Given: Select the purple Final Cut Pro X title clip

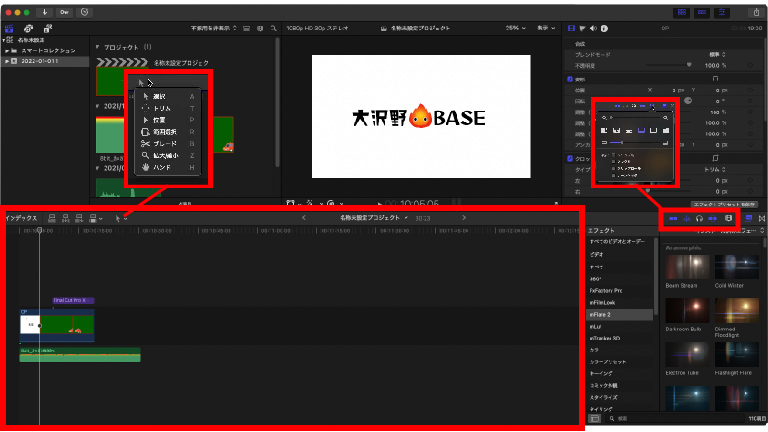Looking at the screenshot, I should [x=73, y=300].
